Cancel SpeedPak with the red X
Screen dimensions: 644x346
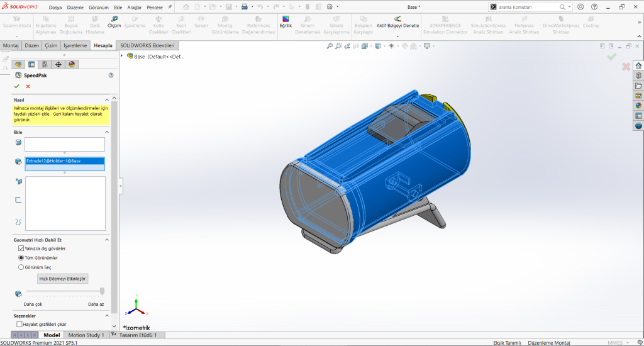click(x=28, y=86)
